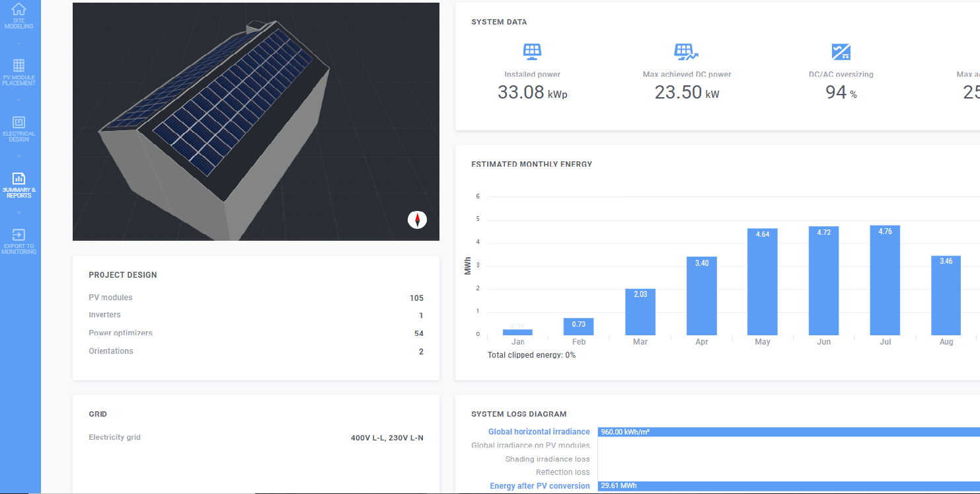Viewport: 980px width, 494px height.
Task: Click the PV modules count row
Action: [256, 298]
